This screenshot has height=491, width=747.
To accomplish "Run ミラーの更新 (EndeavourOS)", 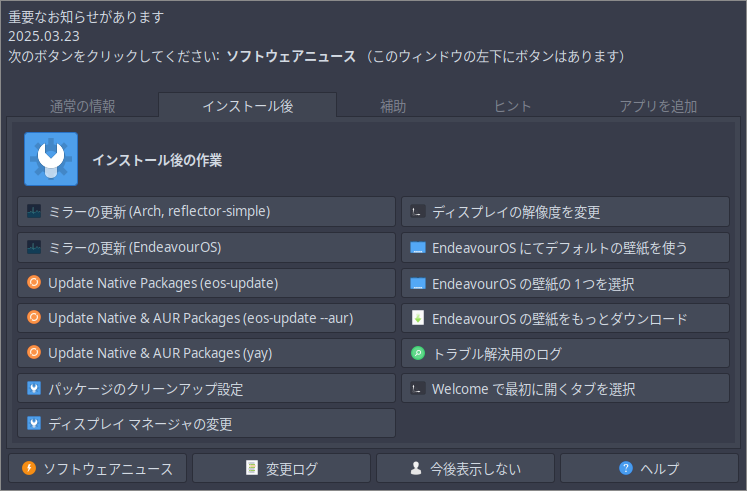I will (206, 248).
